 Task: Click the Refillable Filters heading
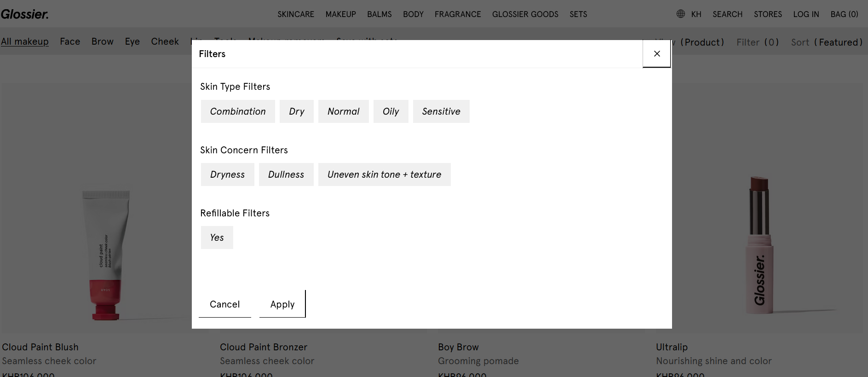pyautogui.click(x=235, y=213)
